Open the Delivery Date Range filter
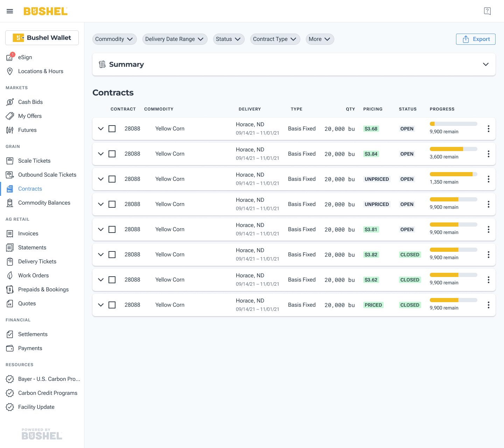The width and height of the screenshot is (504, 448). point(175,39)
